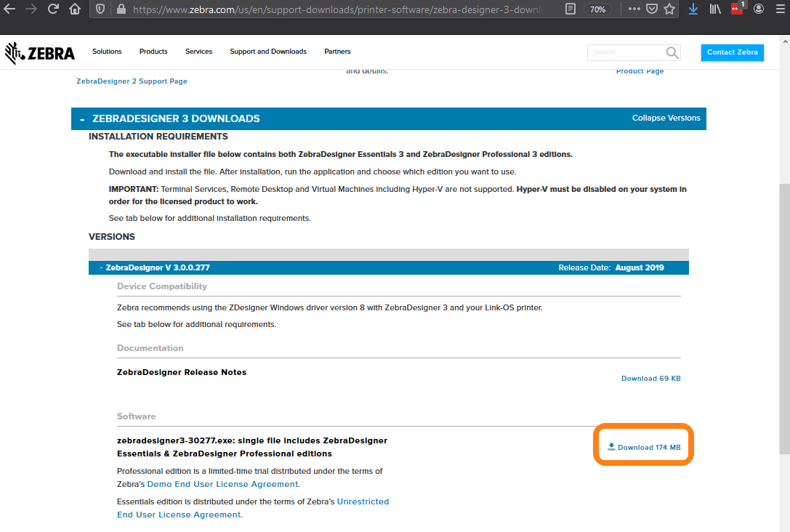Viewport: 790px width, 532px height.
Task: Bookmark this page with the star
Action: [669, 9]
